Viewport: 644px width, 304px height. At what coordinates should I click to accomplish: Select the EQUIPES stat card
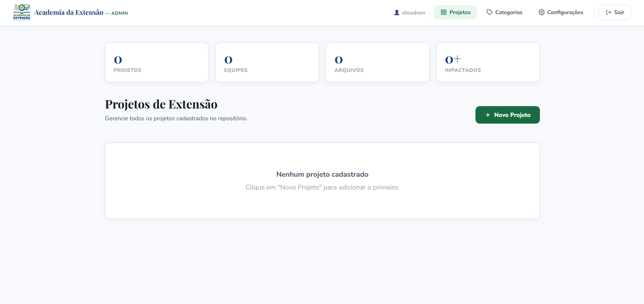tap(267, 62)
